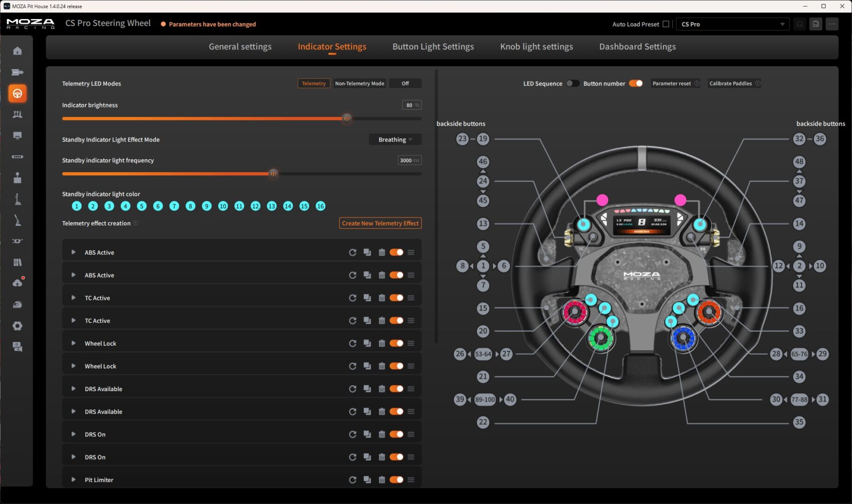
Task: Select Telemetry LED mode
Action: point(314,84)
